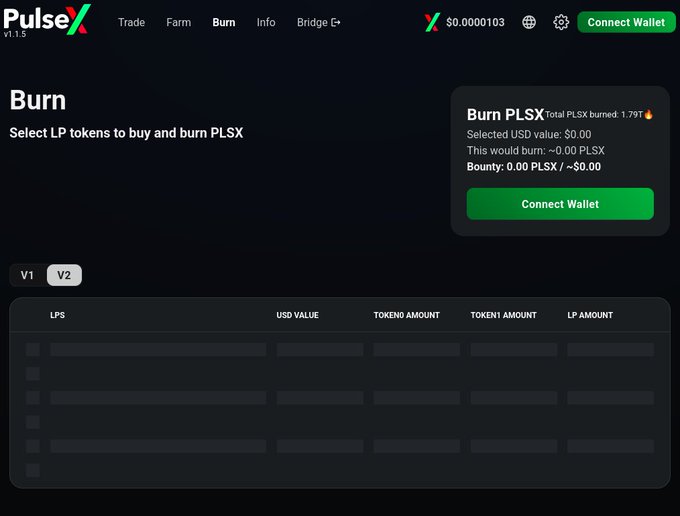Switch to the V1 tab
The image size is (680, 516).
click(x=27, y=275)
